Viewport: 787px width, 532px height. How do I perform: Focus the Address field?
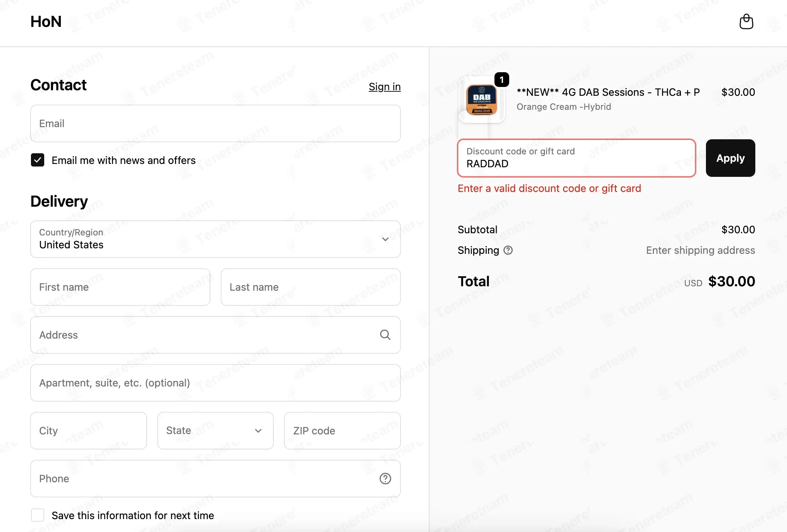click(216, 335)
